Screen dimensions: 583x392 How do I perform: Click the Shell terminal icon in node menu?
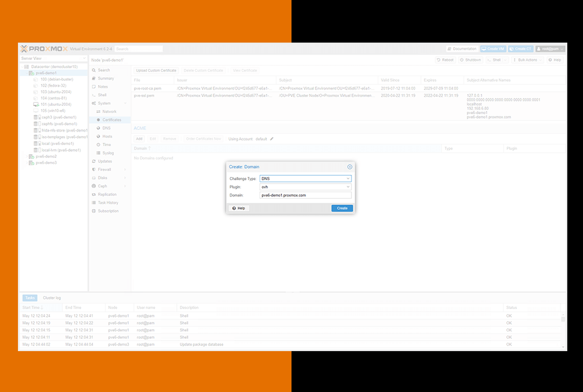(x=94, y=95)
